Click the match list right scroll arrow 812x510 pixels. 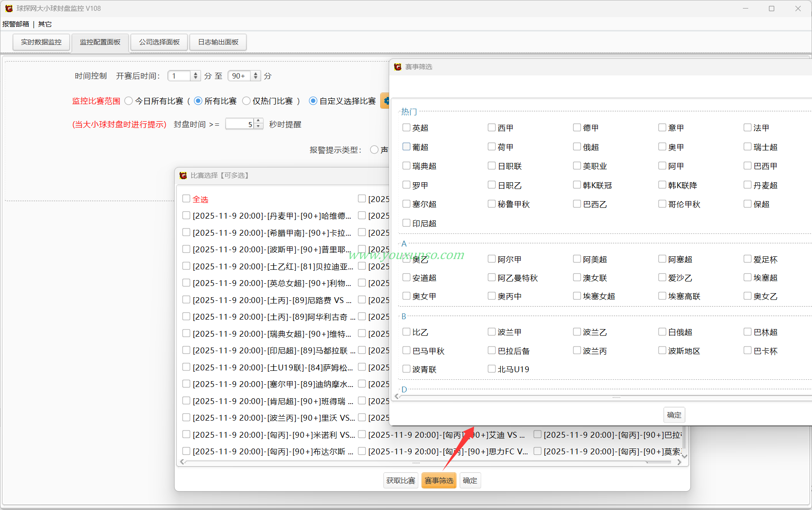click(x=680, y=462)
